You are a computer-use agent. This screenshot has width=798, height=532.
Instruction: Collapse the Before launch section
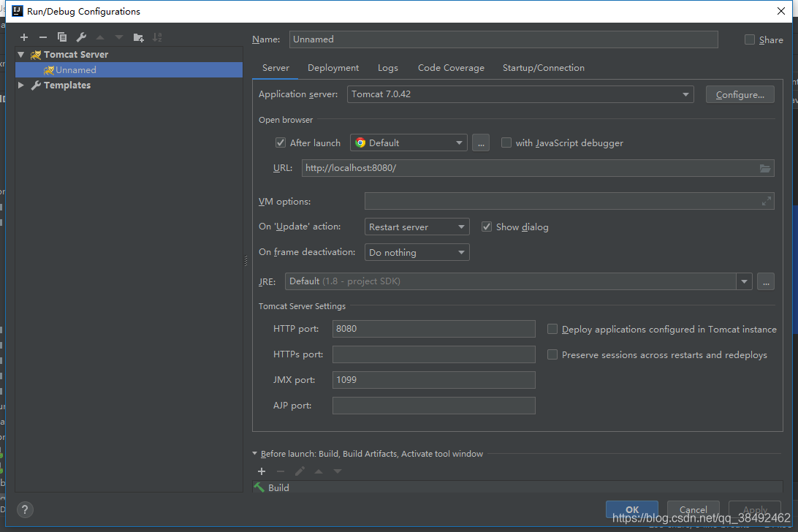(255, 454)
